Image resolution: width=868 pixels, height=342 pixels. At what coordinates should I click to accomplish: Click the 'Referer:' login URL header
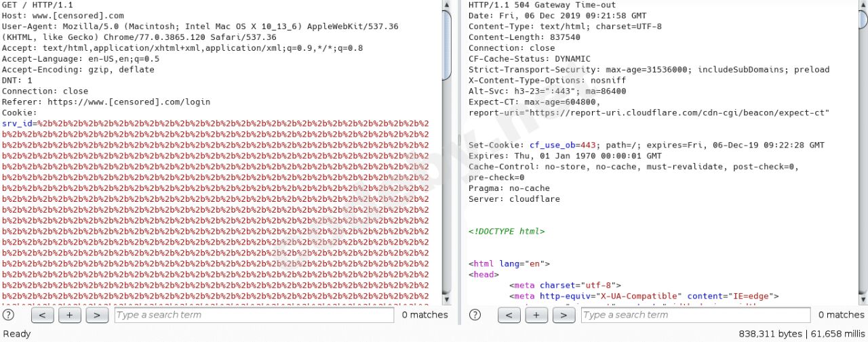pyautogui.click(x=106, y=102)
